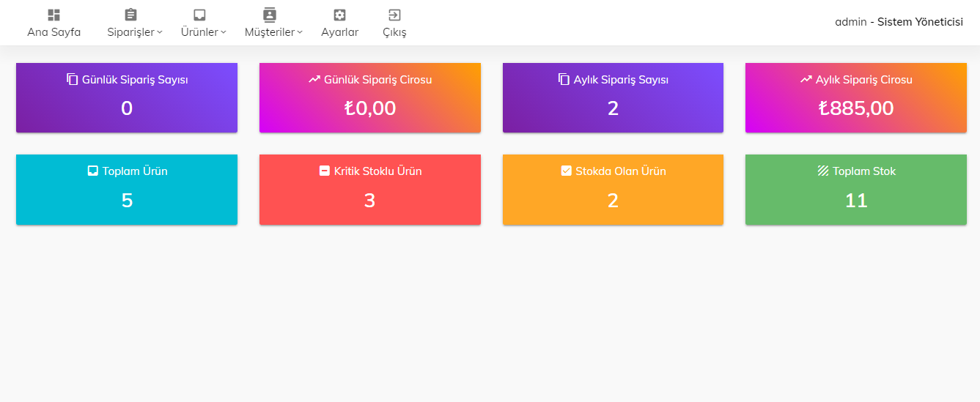The image size is (980, 402).
Task: Click the Günlük Sipariş Cirosu gradient card
Action: [x=369, y=98]
